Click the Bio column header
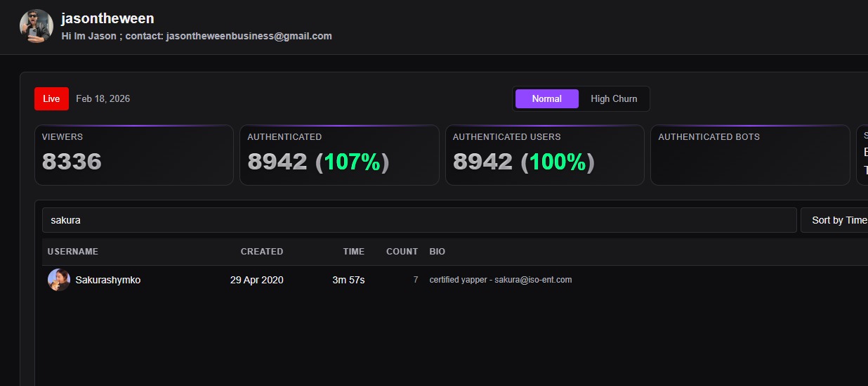The image size is (868, 386). 438,252
